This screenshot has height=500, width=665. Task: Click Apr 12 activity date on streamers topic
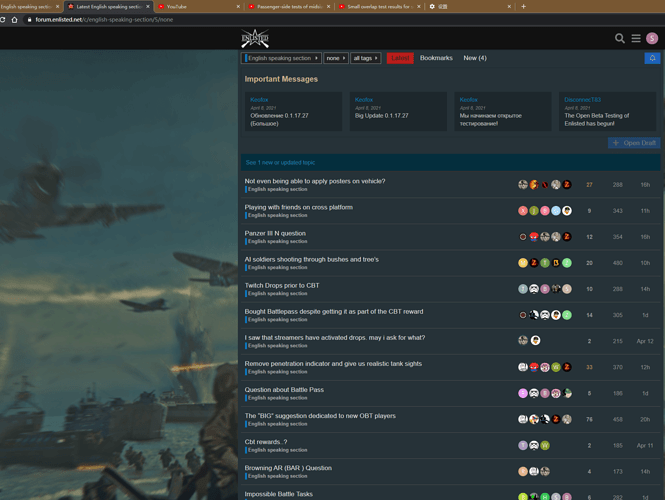point(645,341)
